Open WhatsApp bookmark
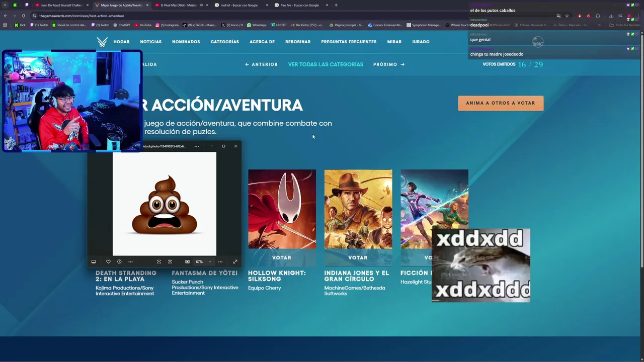 coord(257,25)
